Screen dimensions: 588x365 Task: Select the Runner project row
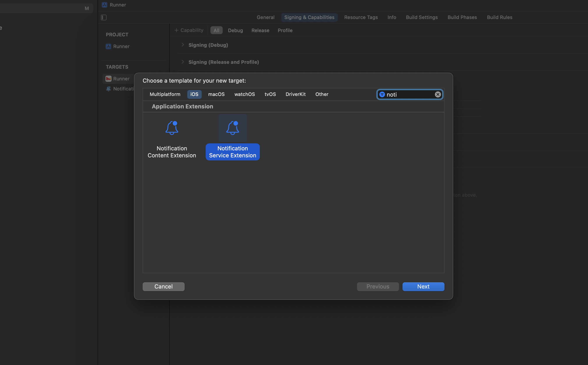[134, 46]
